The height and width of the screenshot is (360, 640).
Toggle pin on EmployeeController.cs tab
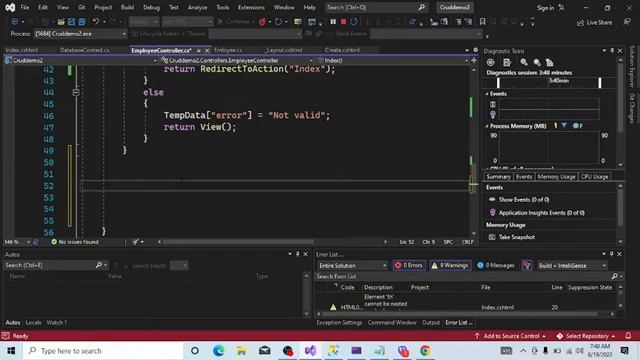[x=199, y=51]
